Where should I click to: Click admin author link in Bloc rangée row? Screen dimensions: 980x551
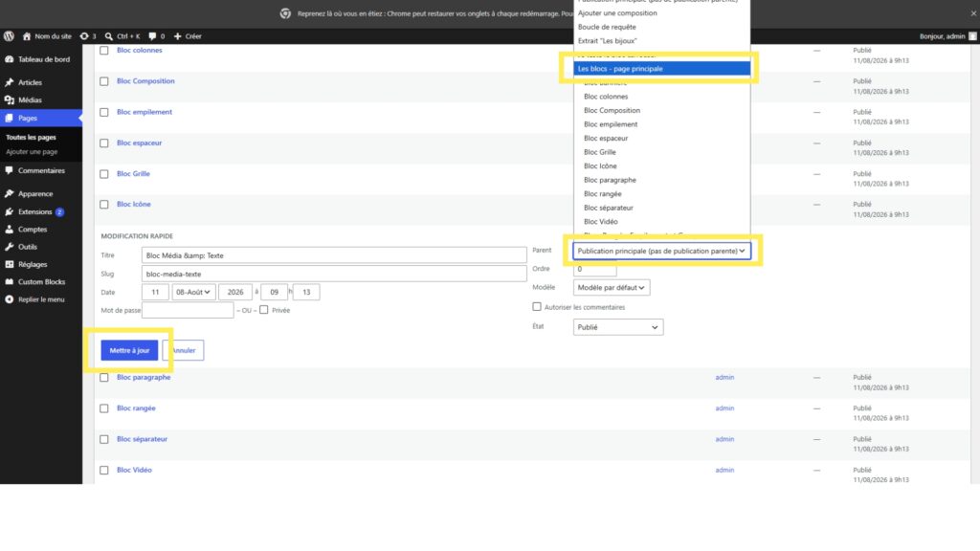pos(724,408)
